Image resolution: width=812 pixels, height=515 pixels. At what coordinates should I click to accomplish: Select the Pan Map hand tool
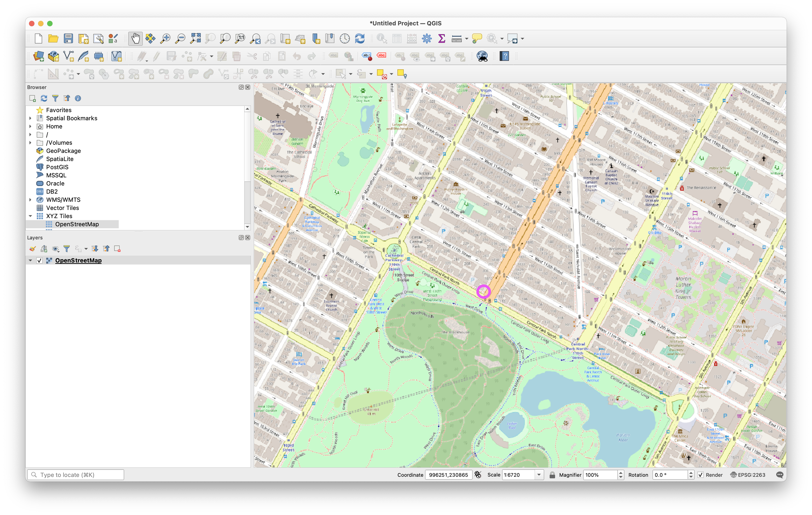tap(135, 39)
